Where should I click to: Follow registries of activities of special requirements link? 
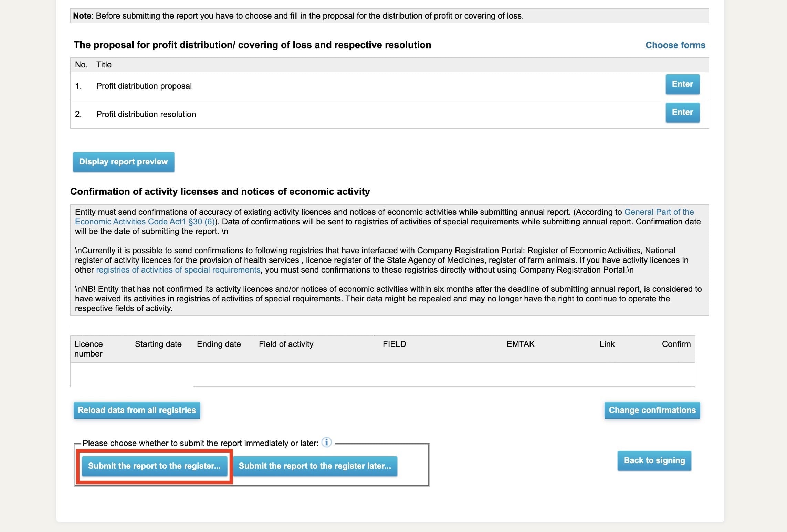[x=178, y=270]
